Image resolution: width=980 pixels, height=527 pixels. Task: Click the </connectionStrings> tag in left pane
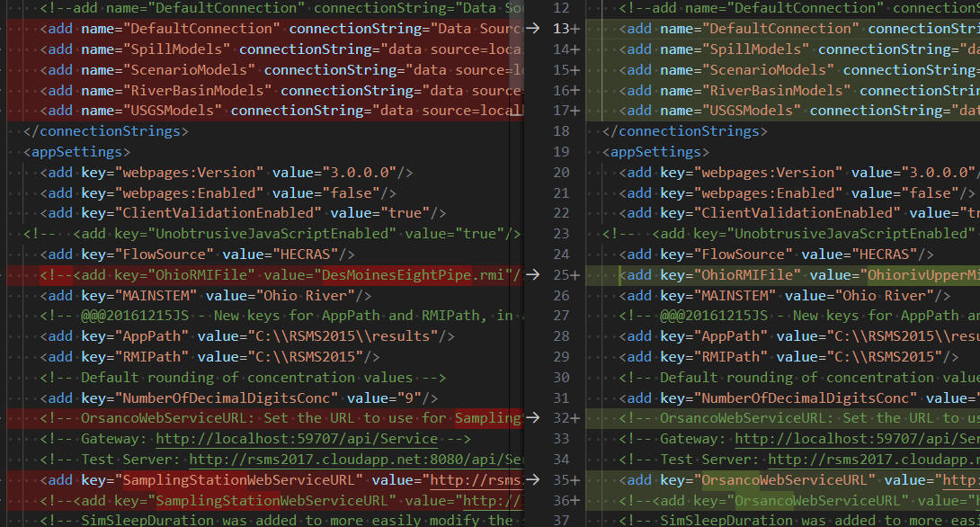coord(105,131)
